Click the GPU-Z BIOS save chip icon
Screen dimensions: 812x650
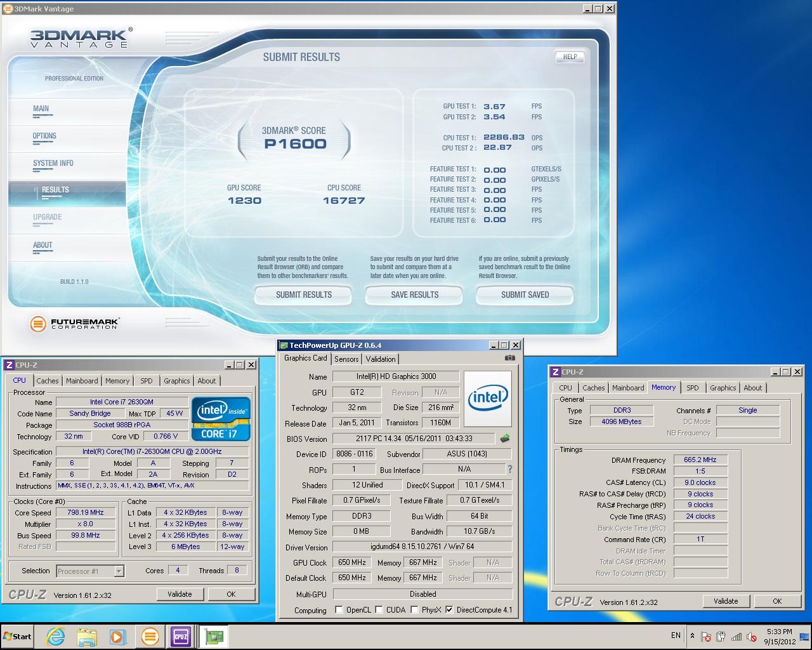(505, 438)
